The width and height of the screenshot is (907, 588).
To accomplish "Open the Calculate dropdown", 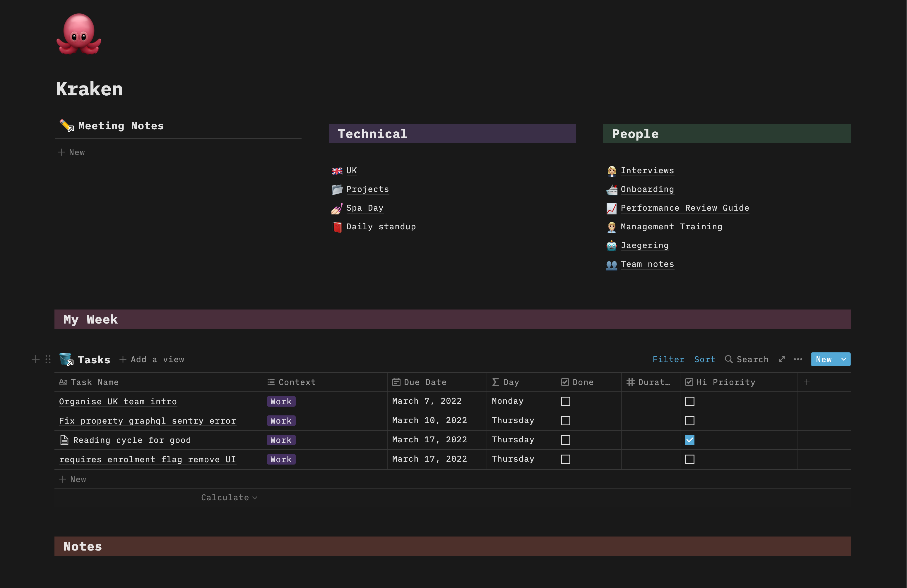I will coord(229,497).
